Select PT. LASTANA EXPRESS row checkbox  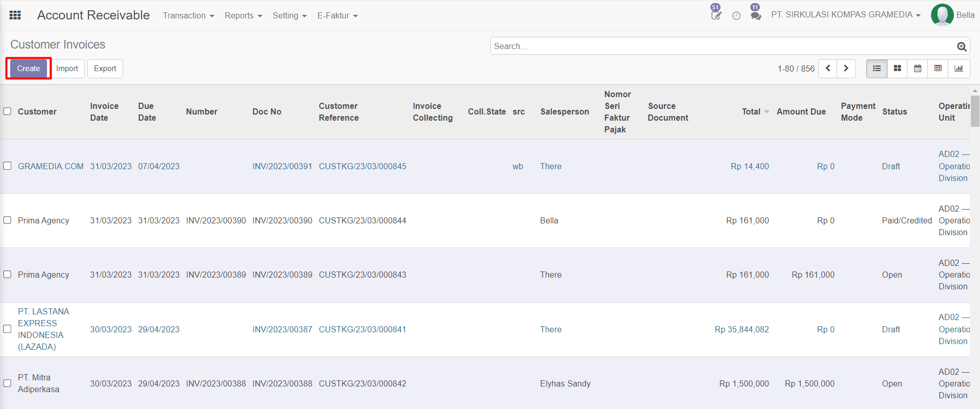pos(7,329)
